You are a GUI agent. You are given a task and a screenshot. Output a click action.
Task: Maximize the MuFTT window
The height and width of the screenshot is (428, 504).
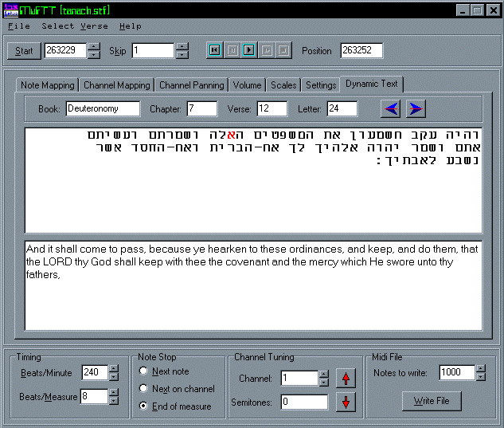point(477,10)
